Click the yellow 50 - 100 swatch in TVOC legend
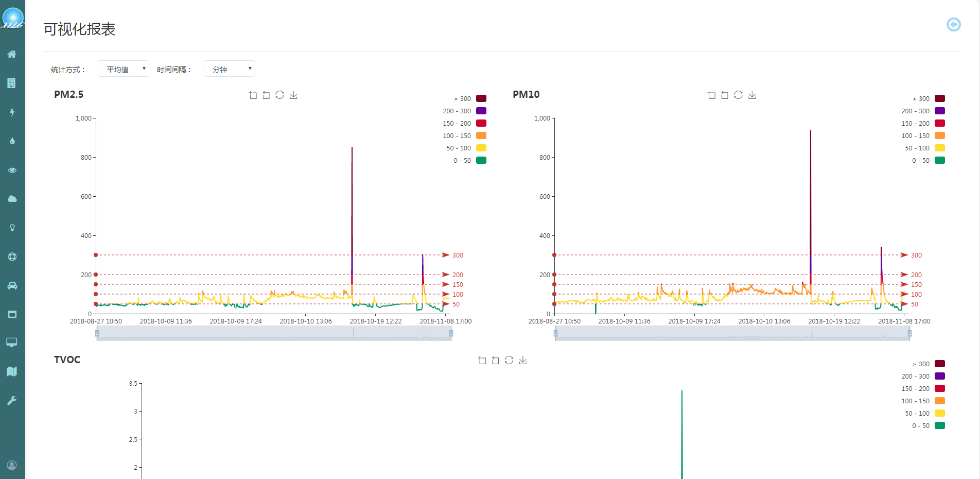980x479 pixels. pos(940,413)
